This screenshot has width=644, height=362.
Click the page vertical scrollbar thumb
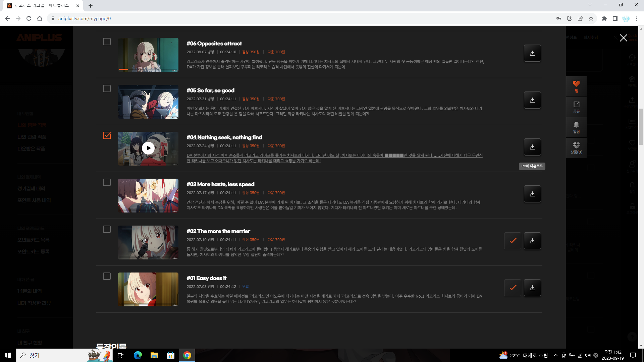click(x=641, y=127)
